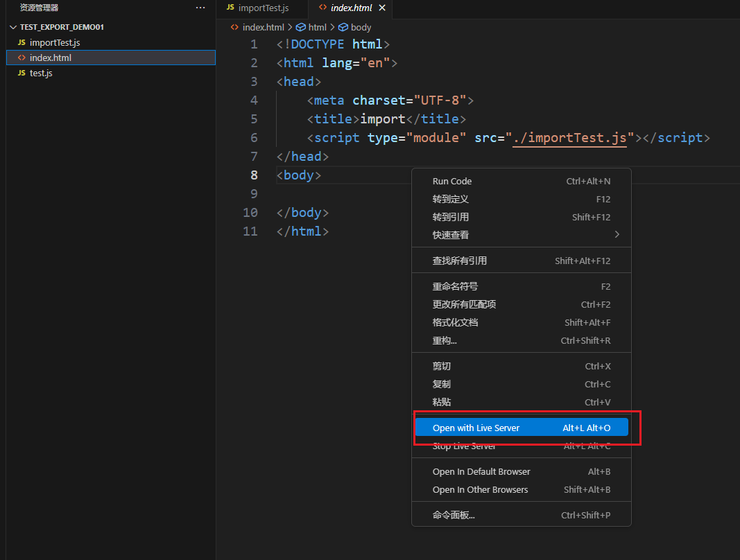Click the index.html breadcrumb item
740x560 pixels.
263,27
